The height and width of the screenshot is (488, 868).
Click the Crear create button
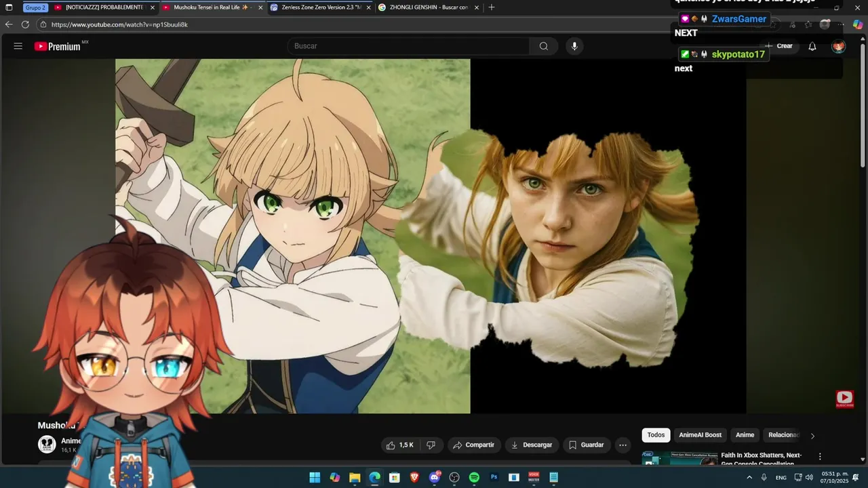(778, 46)
